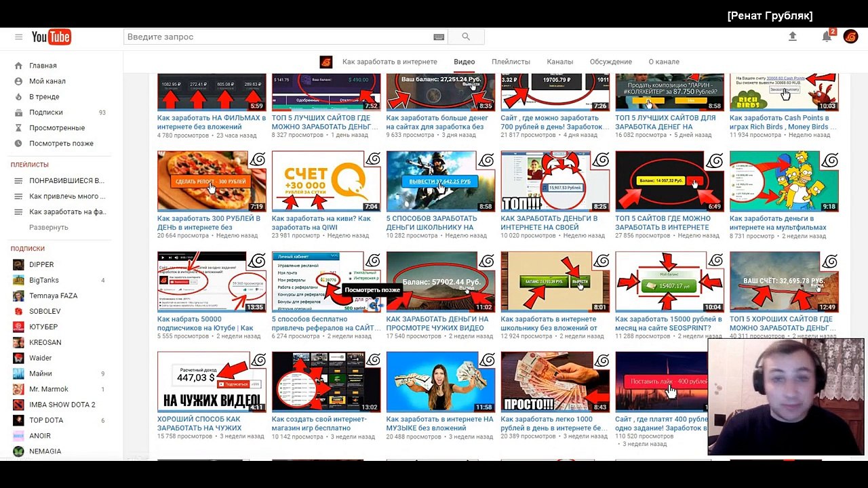The height and width of the screenshot is (488, 868).
Task: Open the ПОНРАВИВШИЕСЯ playlist
Action: 66,181
